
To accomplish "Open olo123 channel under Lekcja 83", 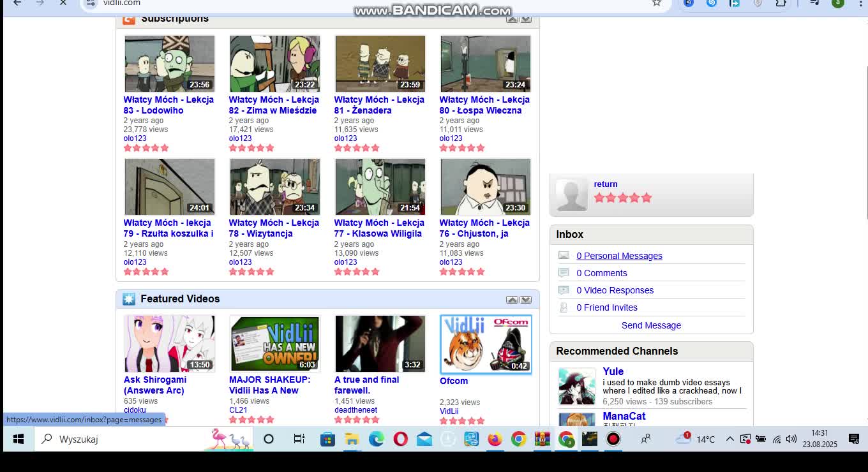I will pos(135,138).
